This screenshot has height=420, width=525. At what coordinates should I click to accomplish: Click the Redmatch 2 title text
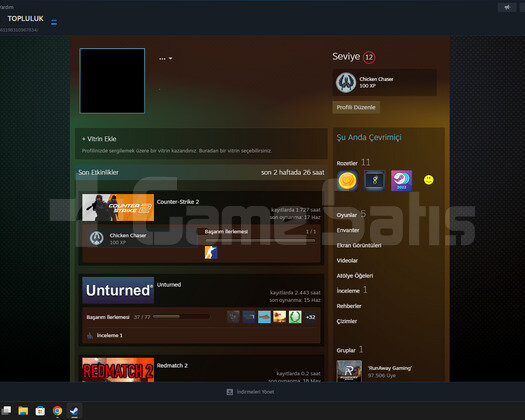tap(172, 365)
